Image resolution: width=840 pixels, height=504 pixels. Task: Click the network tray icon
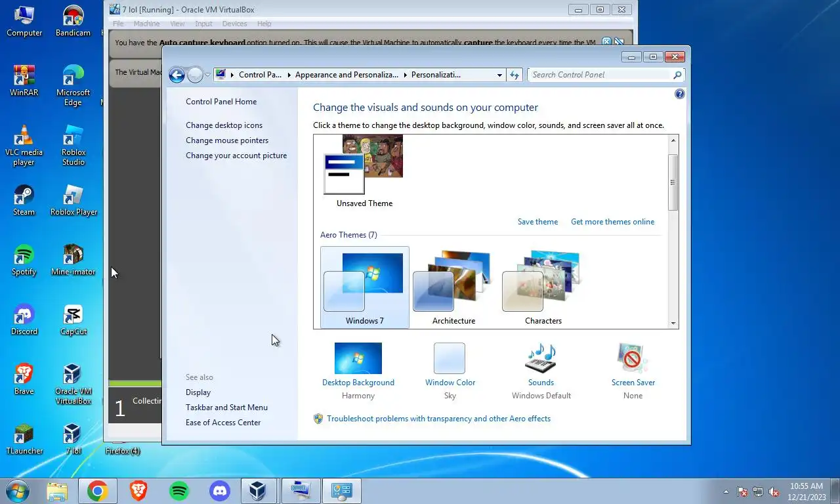click(758, 492)
